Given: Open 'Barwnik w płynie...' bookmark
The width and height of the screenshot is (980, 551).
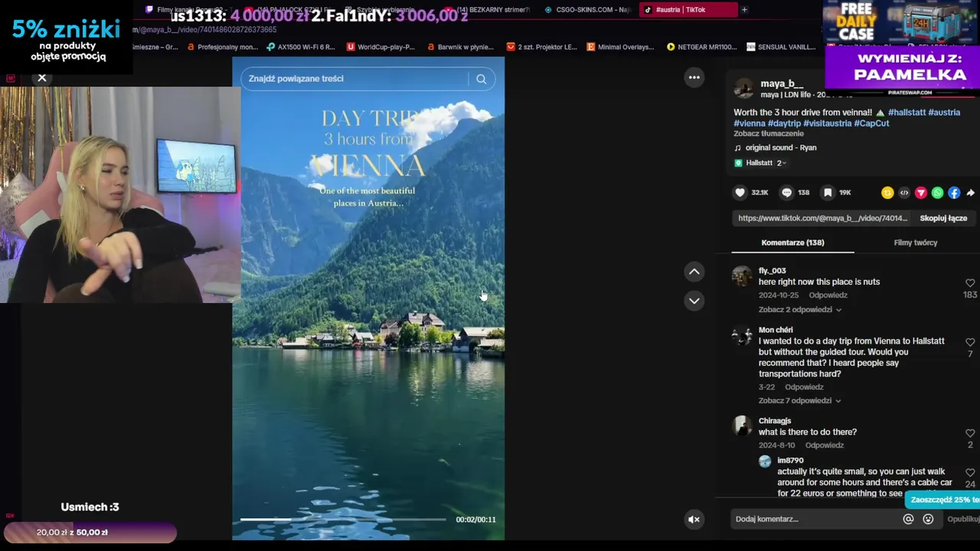Looking at the screenshot, I should (x=460, y=47).
